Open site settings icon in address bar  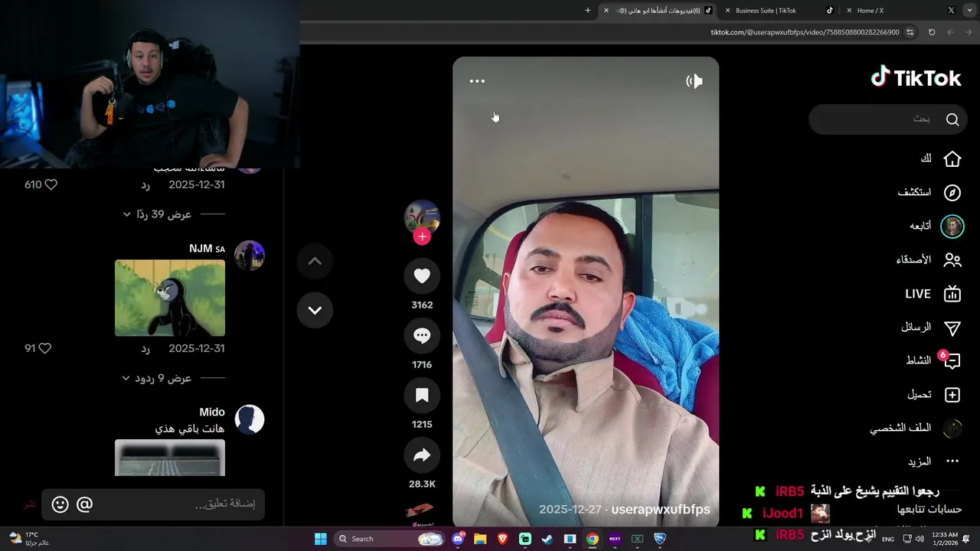[x=910, y=32]
